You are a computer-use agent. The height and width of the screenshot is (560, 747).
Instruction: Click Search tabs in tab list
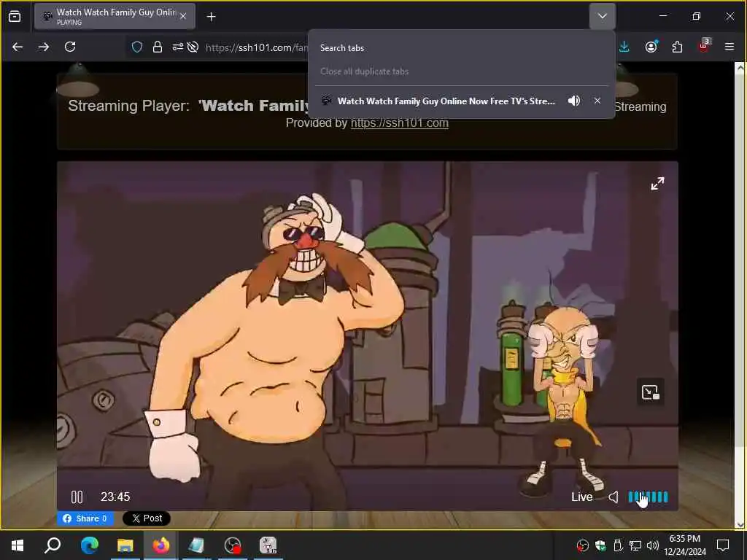coord(342,48)
